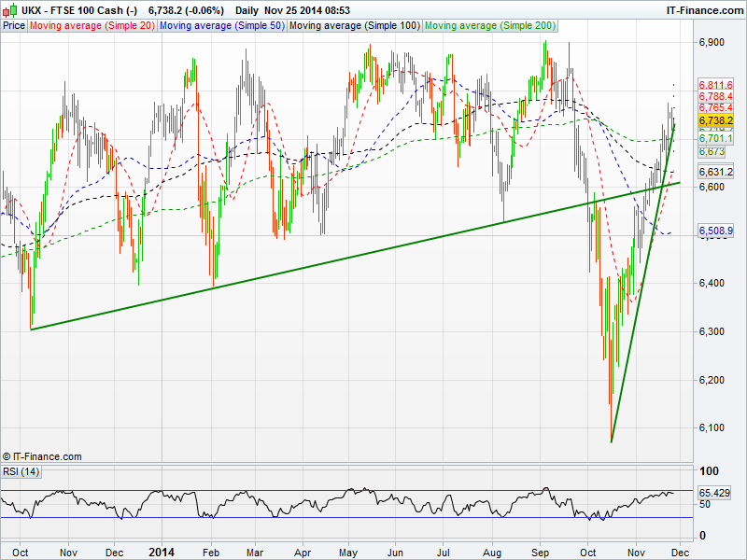This screenshot has height=560, width=747.
Task: Click the 65.429 RSI value label
Action: [714, 492]
